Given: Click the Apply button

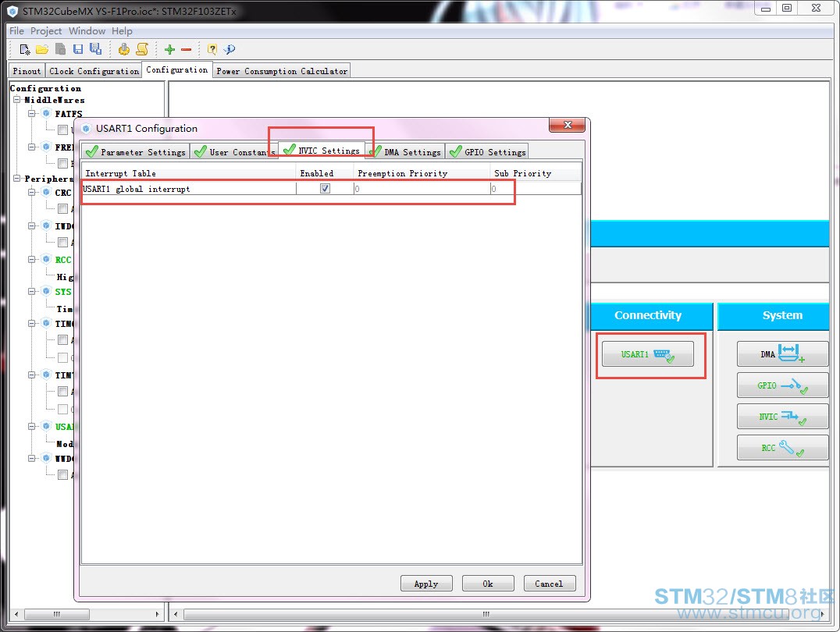Looking at the screenshot, I should (x=426, y=584).
